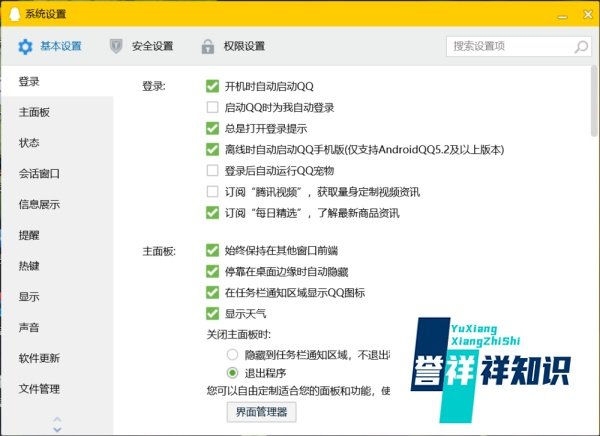Toggle 始终保持在其他窗口前端
This screenshot has width=600, height=436.
pyautogui.click(x=212, y=251)
